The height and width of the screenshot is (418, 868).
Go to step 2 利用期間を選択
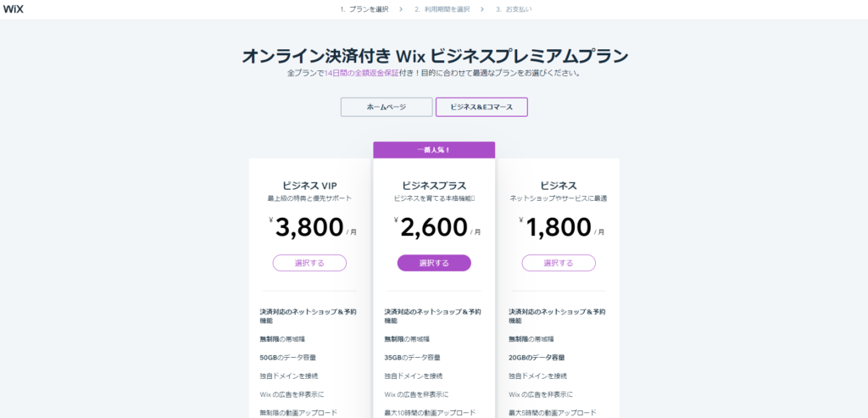442,9
